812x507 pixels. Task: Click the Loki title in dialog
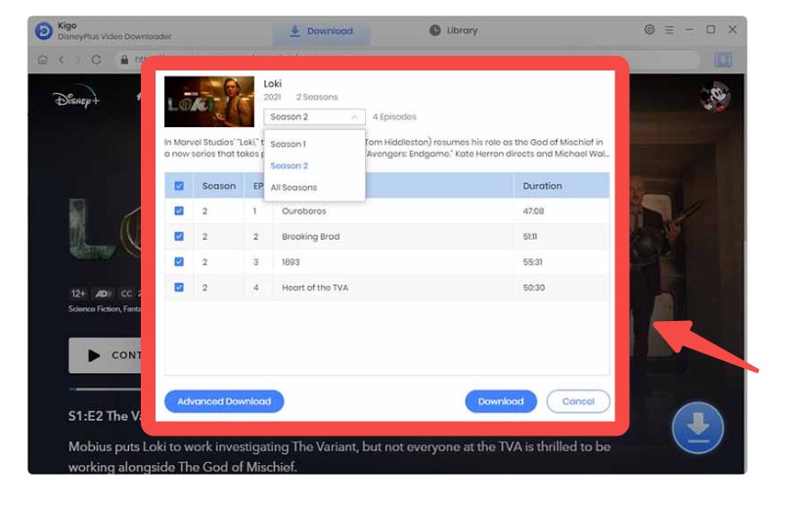[x=272, y=84]
